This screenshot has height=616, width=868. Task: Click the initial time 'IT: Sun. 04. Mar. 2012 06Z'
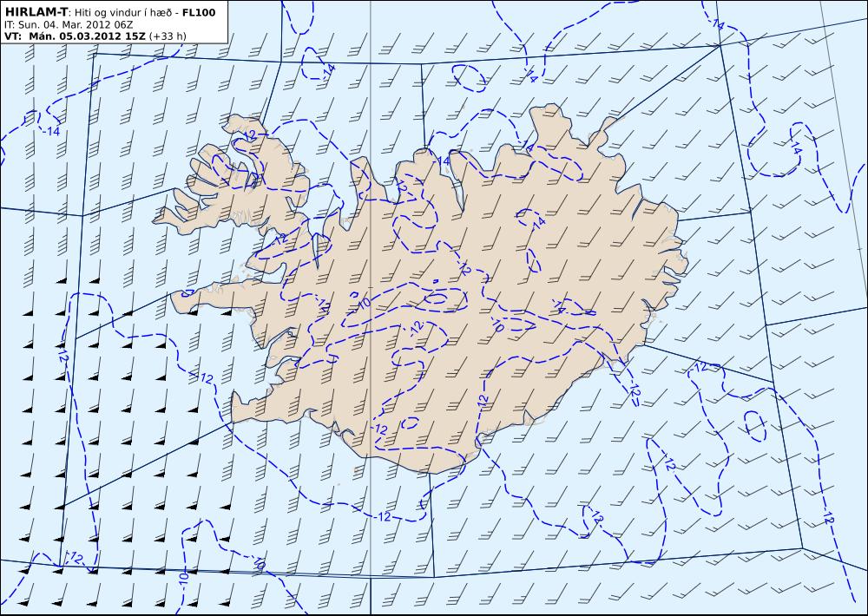pos(68,25)
